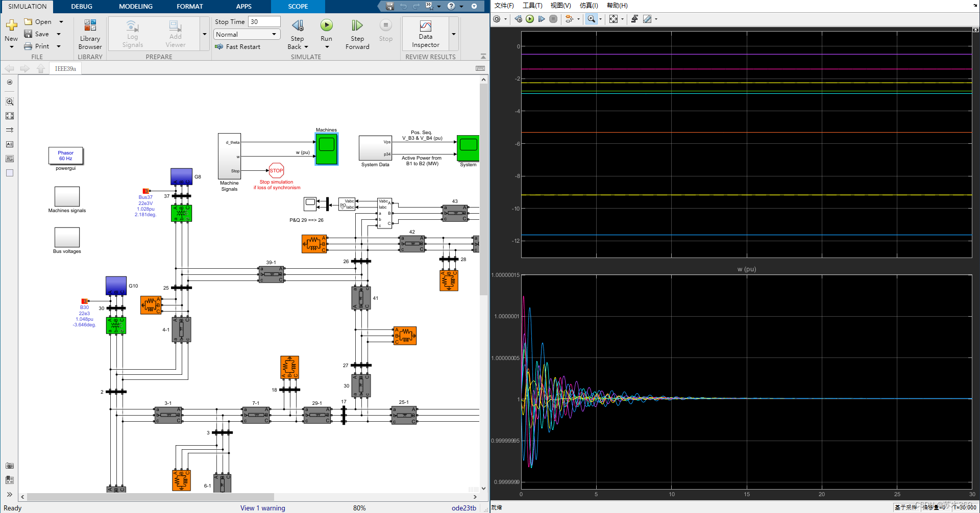Expand the Review Results gallery arrow
Screen dimensions: 980x513
[x=453, y=34]
